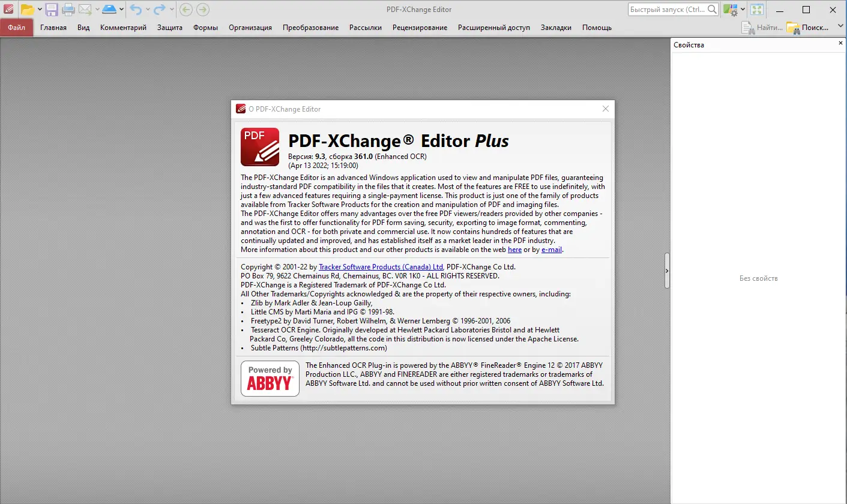The width and height of the screenshot is (847, 504).
Task: Switch to the Вид tab
Action: coord(83,28)
